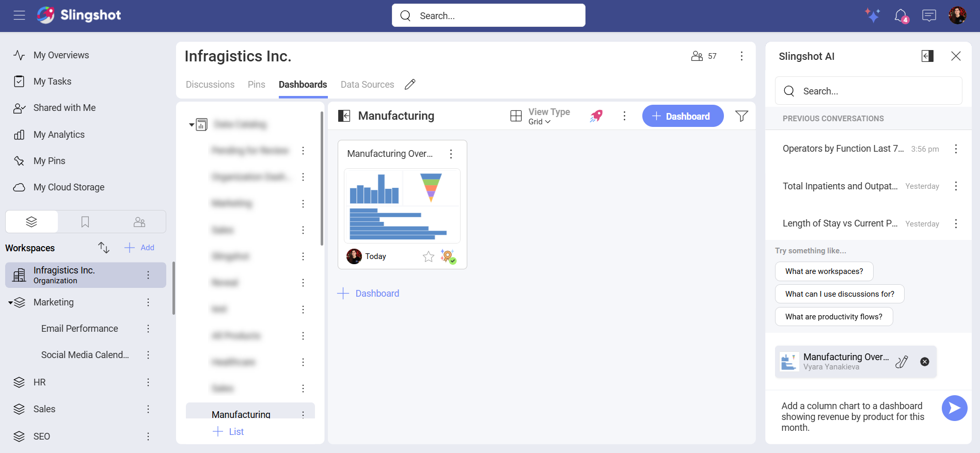The image size is (980, 453).
Task: Switch to the Pins tab
Action: tap(256, 85)
